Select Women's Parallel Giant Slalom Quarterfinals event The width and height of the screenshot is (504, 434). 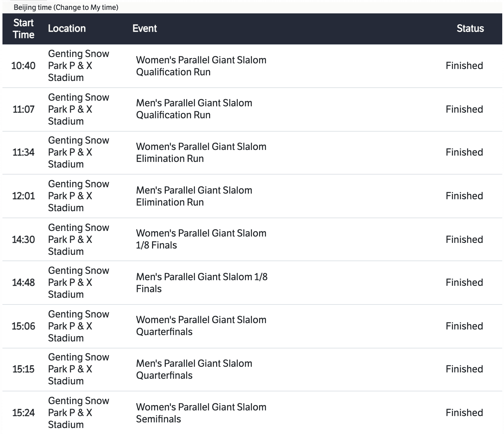pos(201,326)
